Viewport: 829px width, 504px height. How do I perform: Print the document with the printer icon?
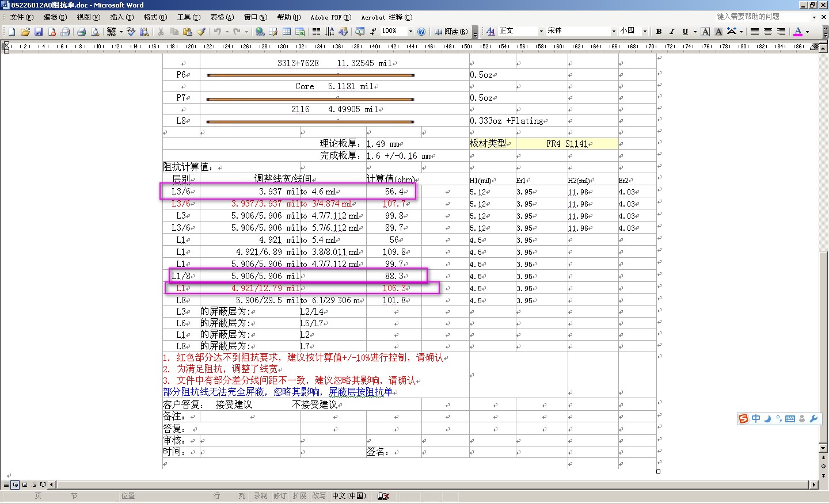click(82, 32)
